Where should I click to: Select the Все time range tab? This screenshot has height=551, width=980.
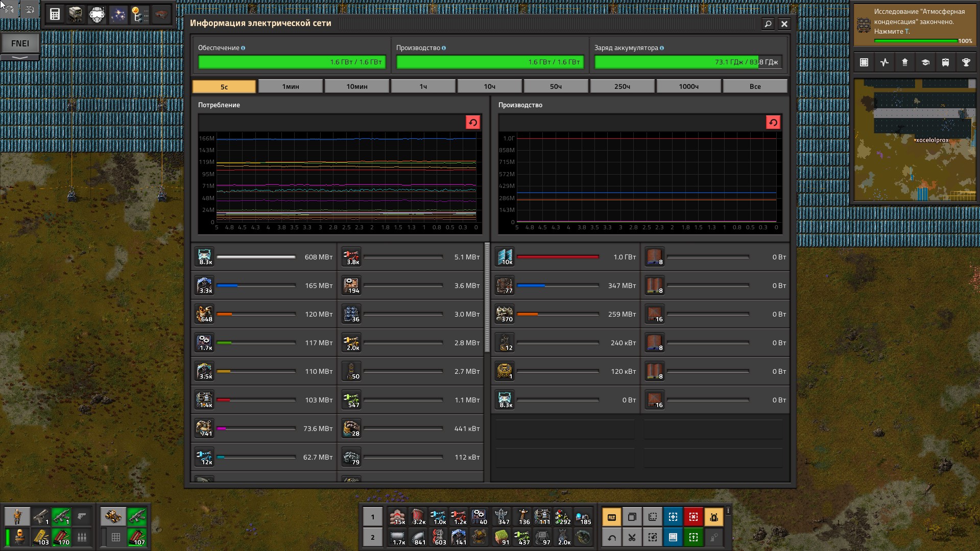[755, 86]
